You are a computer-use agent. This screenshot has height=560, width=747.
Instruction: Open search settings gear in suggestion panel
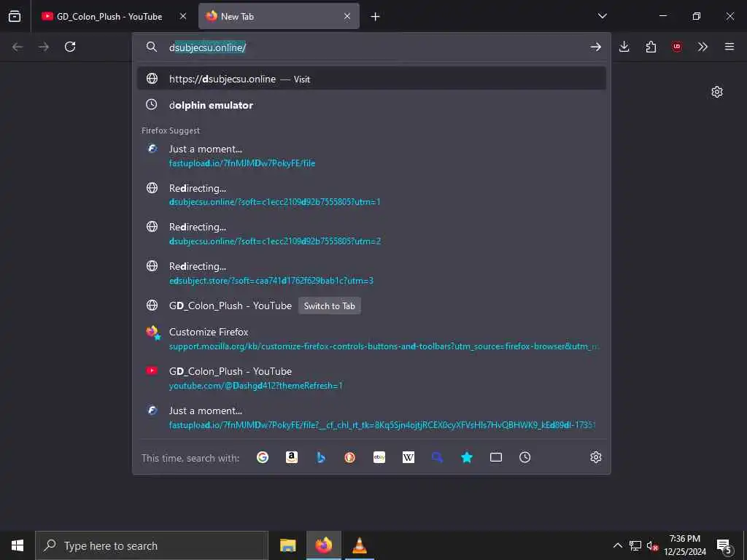[x=595, y=457]
